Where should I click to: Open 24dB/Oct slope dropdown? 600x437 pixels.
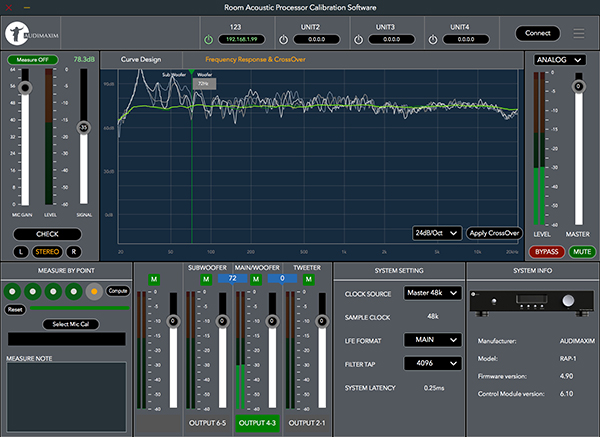437,233
